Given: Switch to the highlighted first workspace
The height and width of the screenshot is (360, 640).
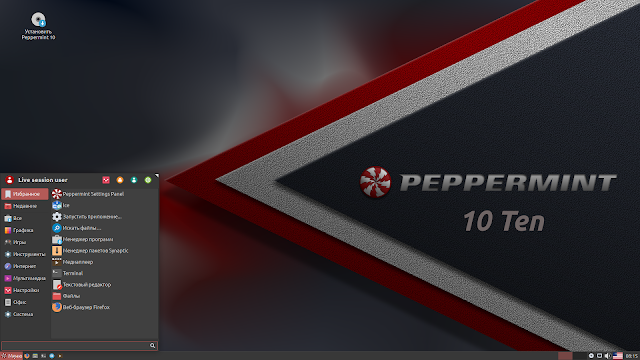Looking at the screenshot, I should [565, 356].
